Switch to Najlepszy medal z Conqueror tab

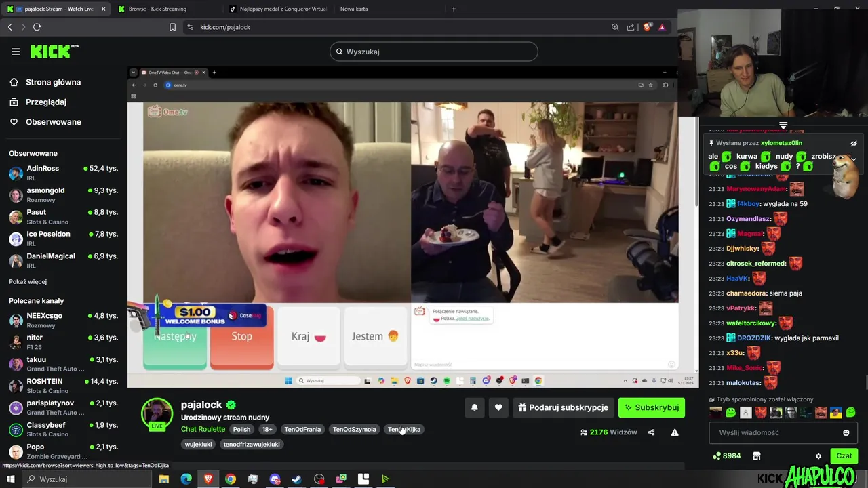point(278,9)
